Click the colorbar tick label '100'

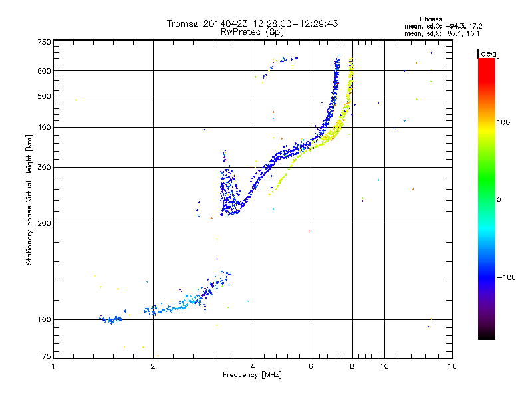(503, 122)
